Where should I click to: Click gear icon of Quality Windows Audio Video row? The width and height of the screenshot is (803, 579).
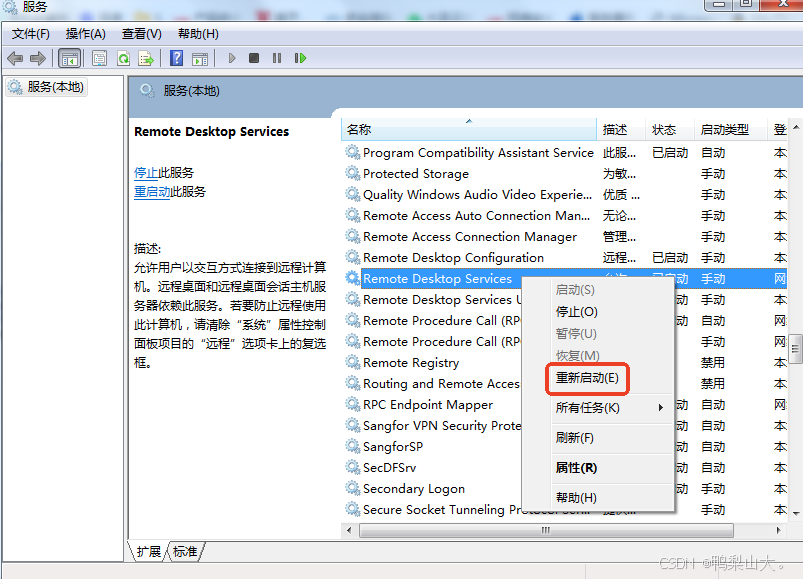coord(352,194)
